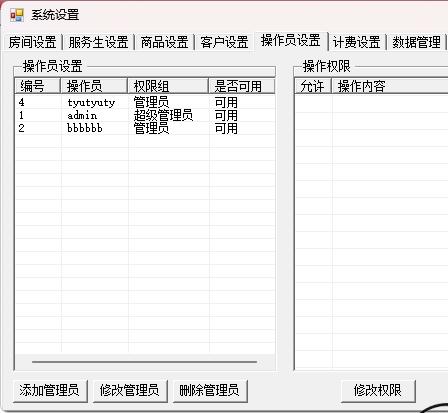Select the 操作员设置 tab
This screenshot has width=448, height=413.
point(291,41)
